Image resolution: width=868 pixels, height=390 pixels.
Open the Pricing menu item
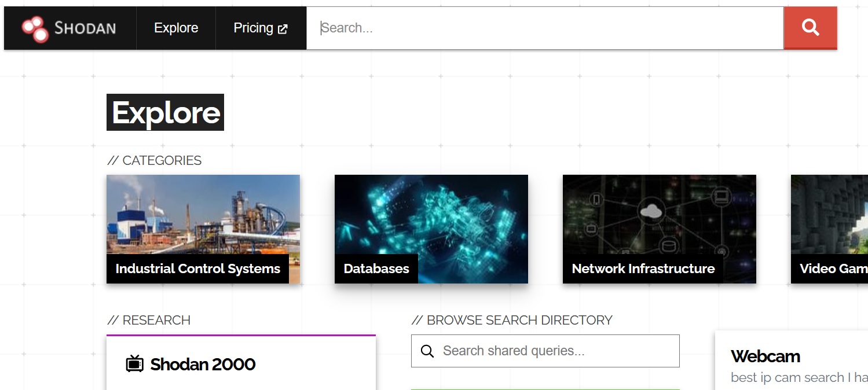(254, 27)
